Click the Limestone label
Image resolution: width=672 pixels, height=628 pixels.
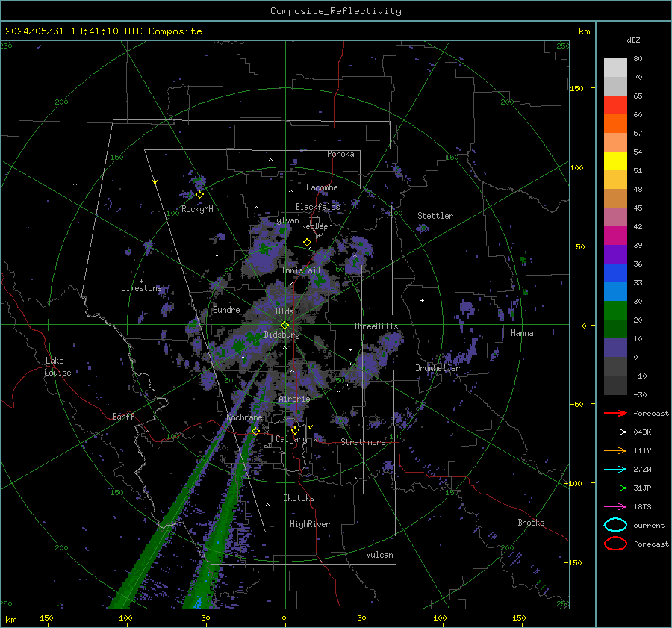pos(141,288)
